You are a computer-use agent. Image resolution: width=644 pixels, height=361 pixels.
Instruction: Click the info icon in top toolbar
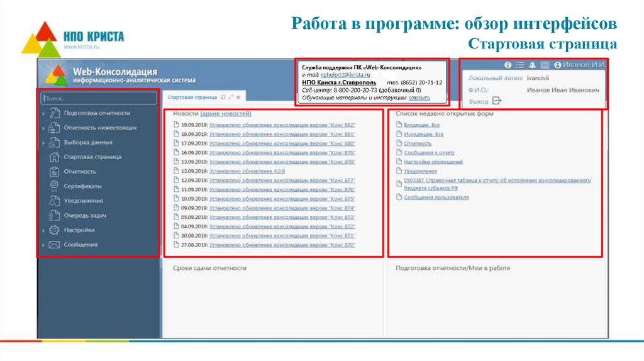pos(508,65)
